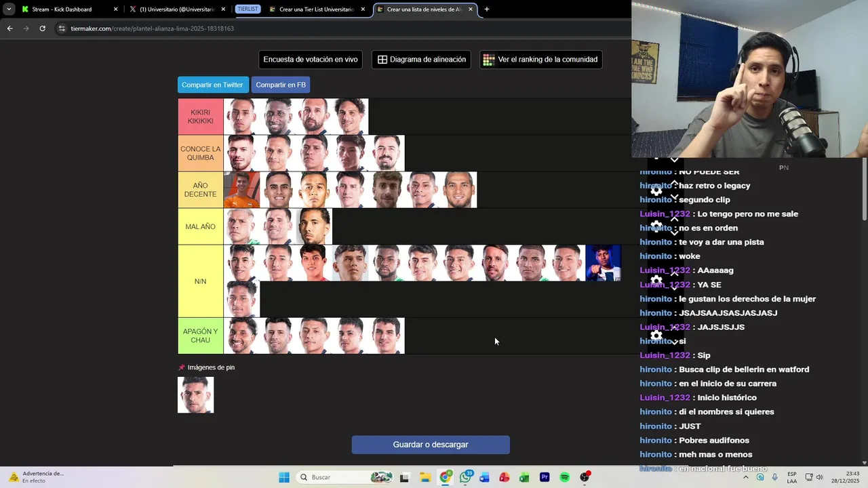Open Google Chrome from the taskbar
868x488 pixels.
click(445, 477)
